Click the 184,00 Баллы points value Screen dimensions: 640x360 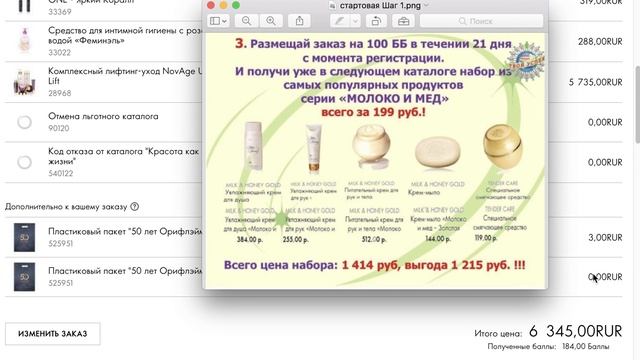click(x=586, y=347)
